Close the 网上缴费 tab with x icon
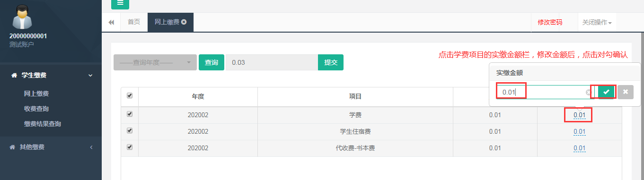Screen dimensions: 644x180 tap(184, 22)
